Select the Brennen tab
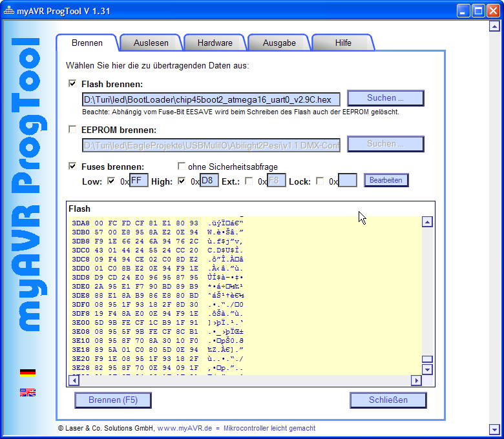 87,43
